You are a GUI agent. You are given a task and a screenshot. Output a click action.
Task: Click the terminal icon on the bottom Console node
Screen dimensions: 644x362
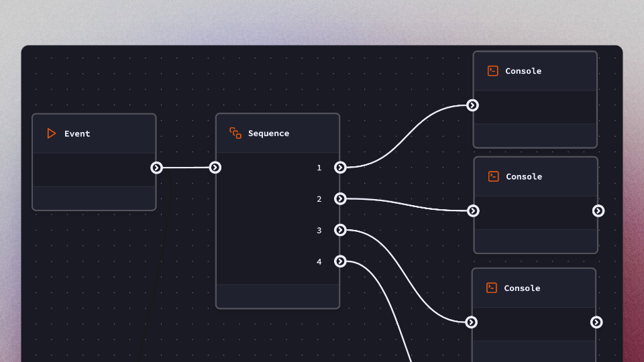coord(492,288)
